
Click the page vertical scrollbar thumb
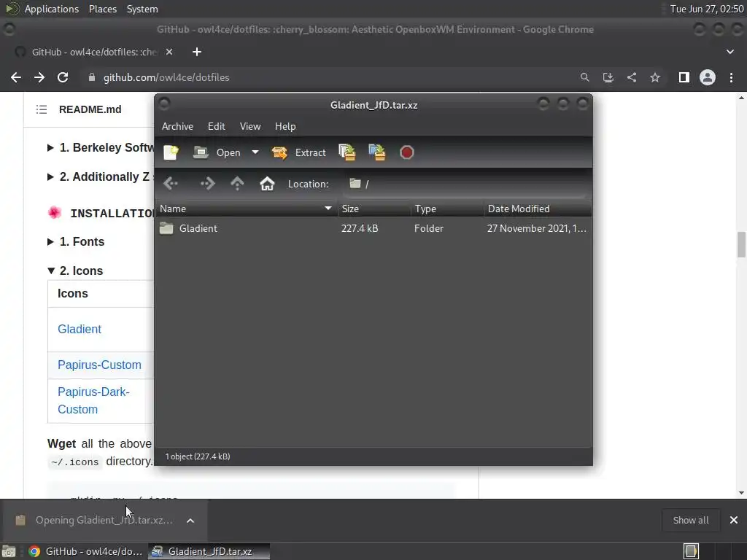[x=741, y=245]
